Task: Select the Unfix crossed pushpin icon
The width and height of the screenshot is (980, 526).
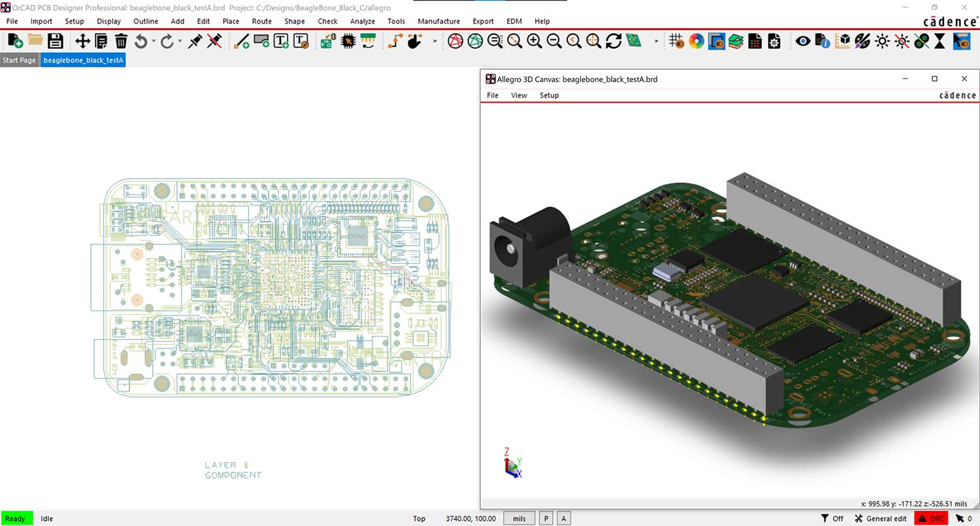Action: click(214, 41)
